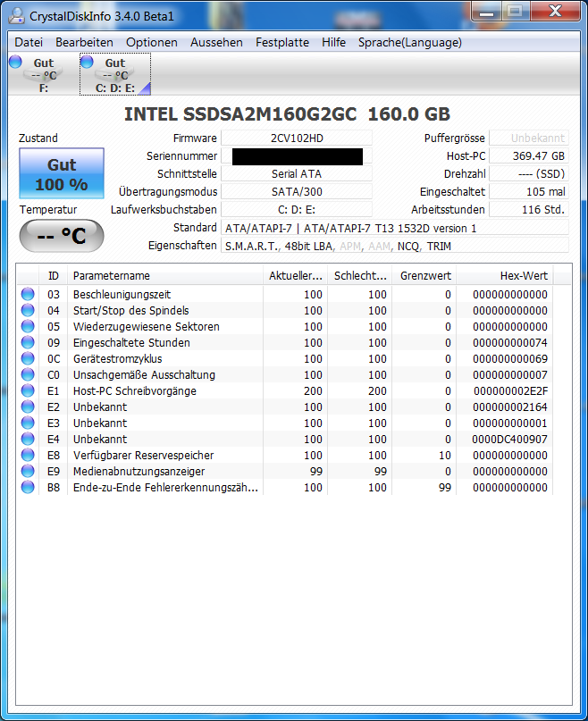Click the Aktueller... column header

coord(296,275)
